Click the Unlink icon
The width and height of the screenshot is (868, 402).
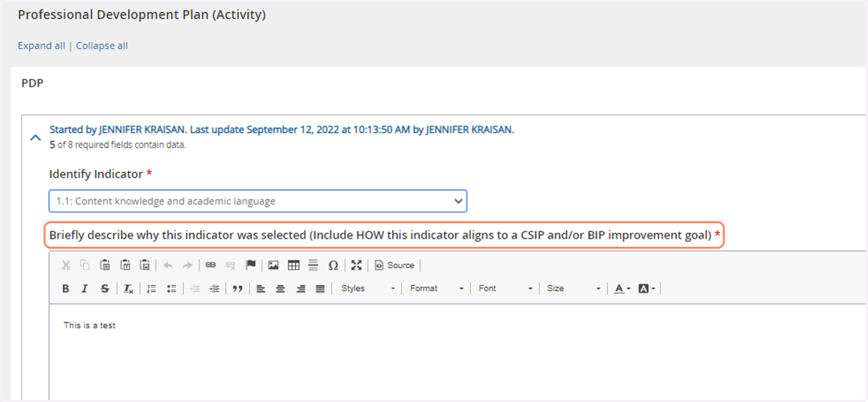point(231,265)
